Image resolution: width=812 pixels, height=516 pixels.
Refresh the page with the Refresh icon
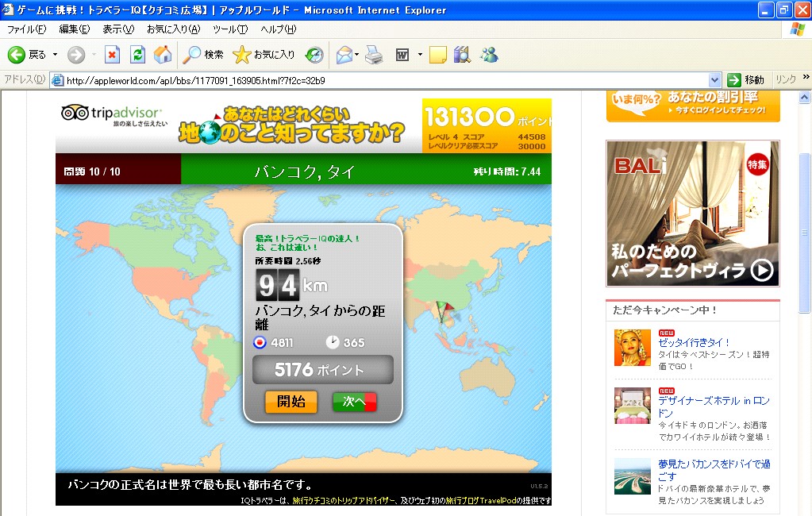point(137,55)
